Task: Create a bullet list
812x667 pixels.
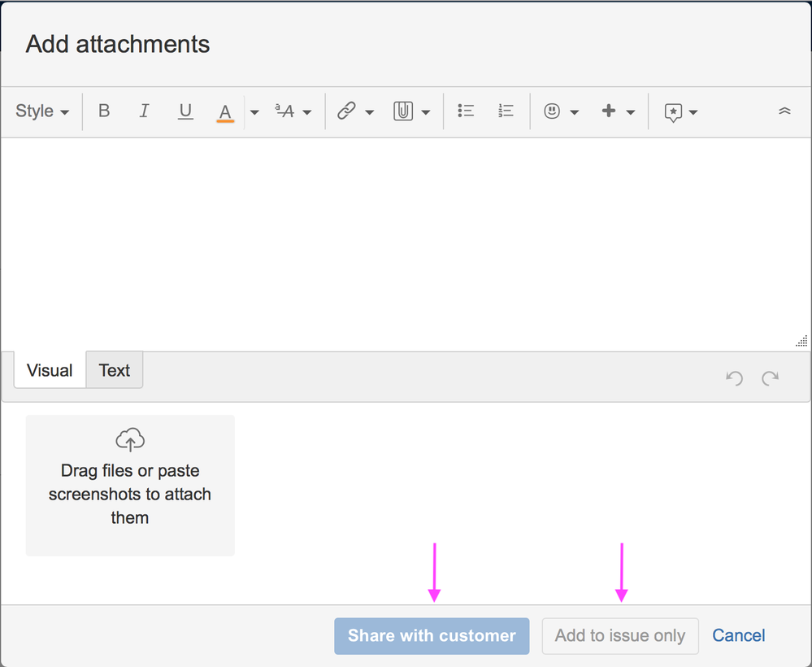Action: coord(466,111)
